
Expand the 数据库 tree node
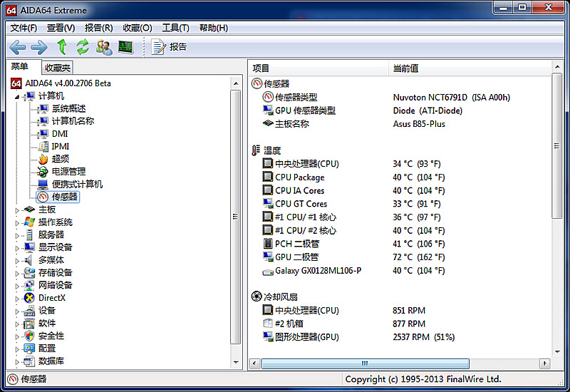point(16,362)
